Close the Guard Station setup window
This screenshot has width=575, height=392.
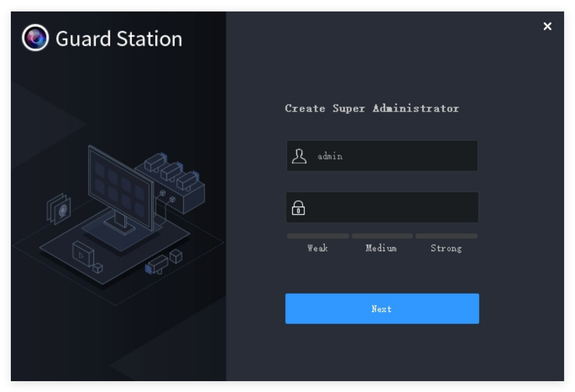coord(547,26)
